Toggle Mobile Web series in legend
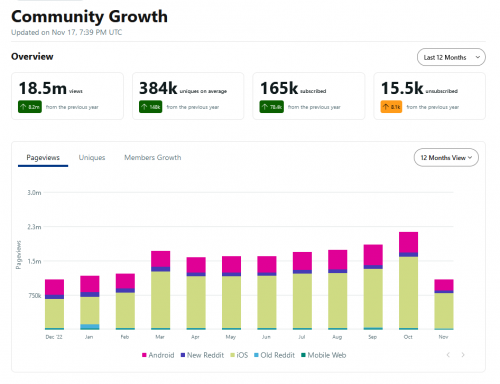The width and height of the screenshot is (500, 384). coord(324,355)
